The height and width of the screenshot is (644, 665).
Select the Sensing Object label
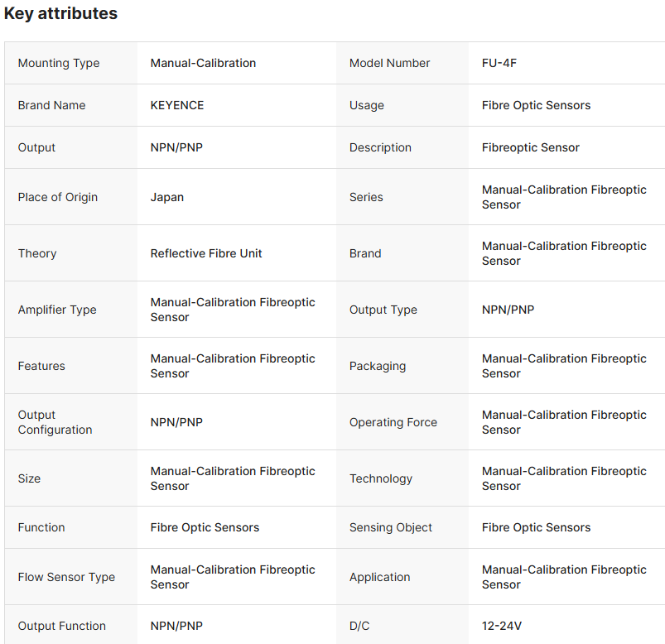tap(391, 527)
